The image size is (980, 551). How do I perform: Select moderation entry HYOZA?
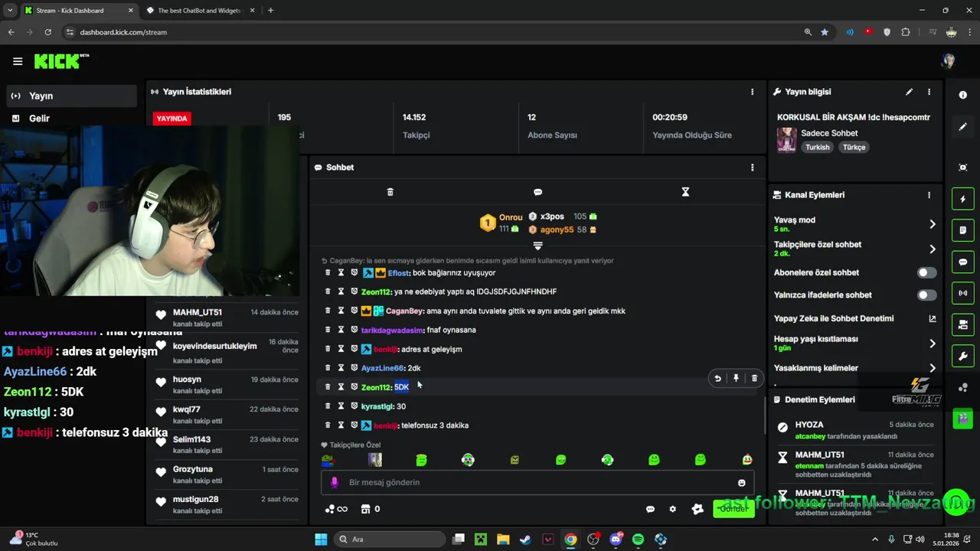click(x=854, y=430)
